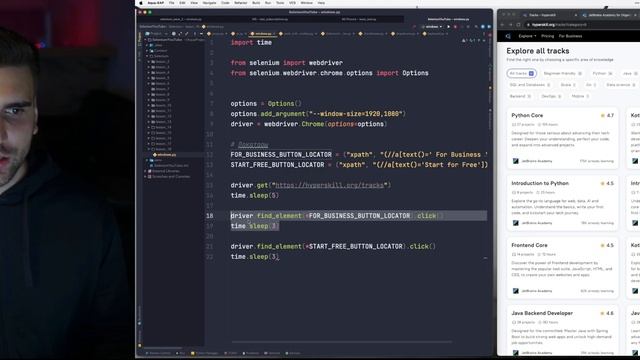Click the browser address bar

point(582,25)
